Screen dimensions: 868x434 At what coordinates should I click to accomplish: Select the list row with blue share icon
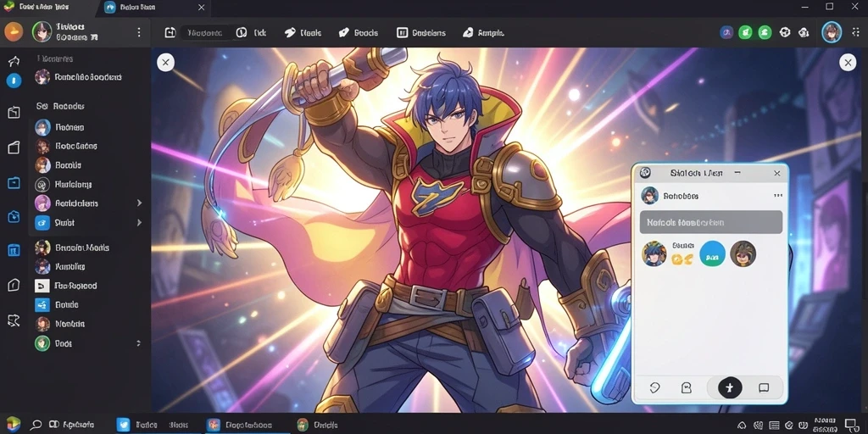87,305
